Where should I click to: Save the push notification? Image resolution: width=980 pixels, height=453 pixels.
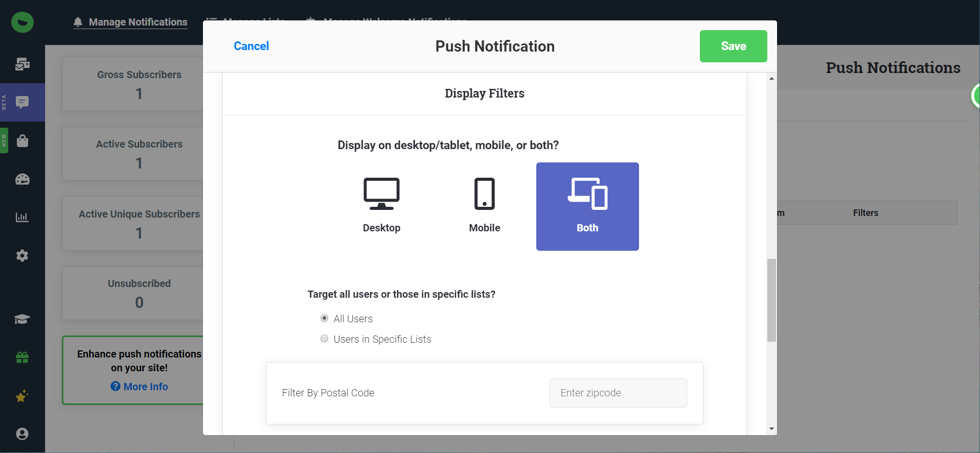(x=733, y=46)
